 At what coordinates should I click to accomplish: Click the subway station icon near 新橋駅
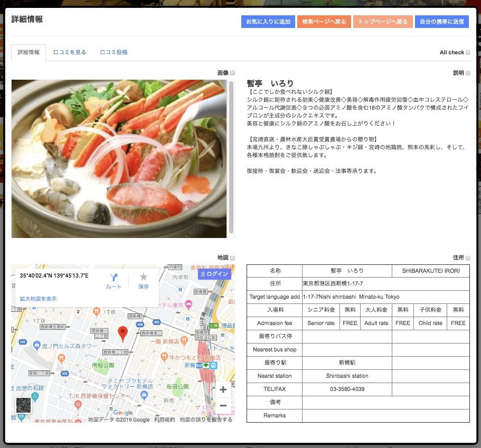click(x=199, y=366)
